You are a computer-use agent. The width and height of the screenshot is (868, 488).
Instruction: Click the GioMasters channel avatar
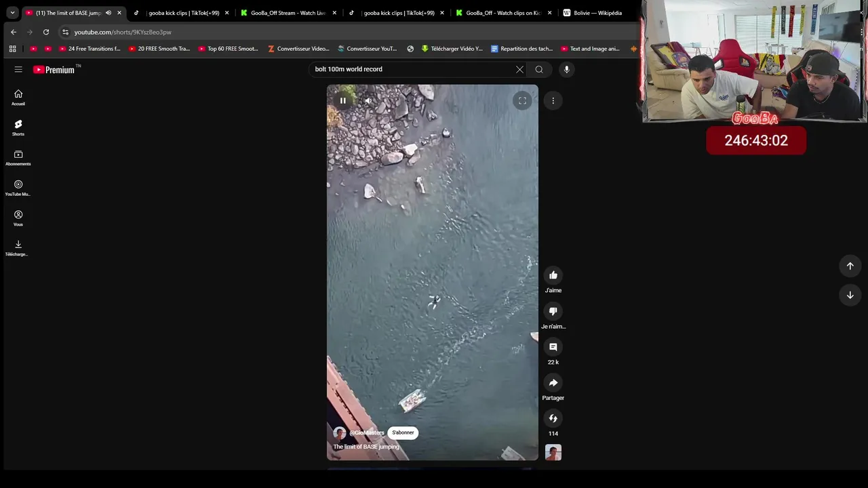tap(339, 432)
